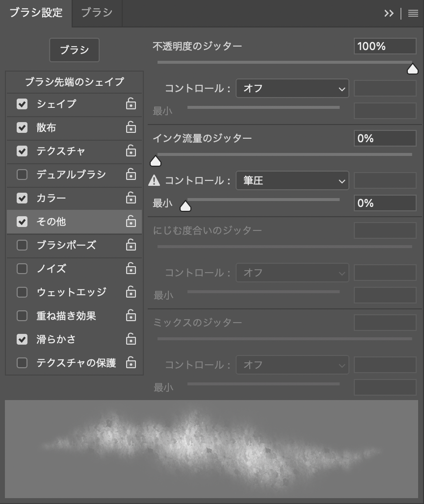Select the ブラシ設定 tab
The image size is (424, 504).
[x=36, y=13]
